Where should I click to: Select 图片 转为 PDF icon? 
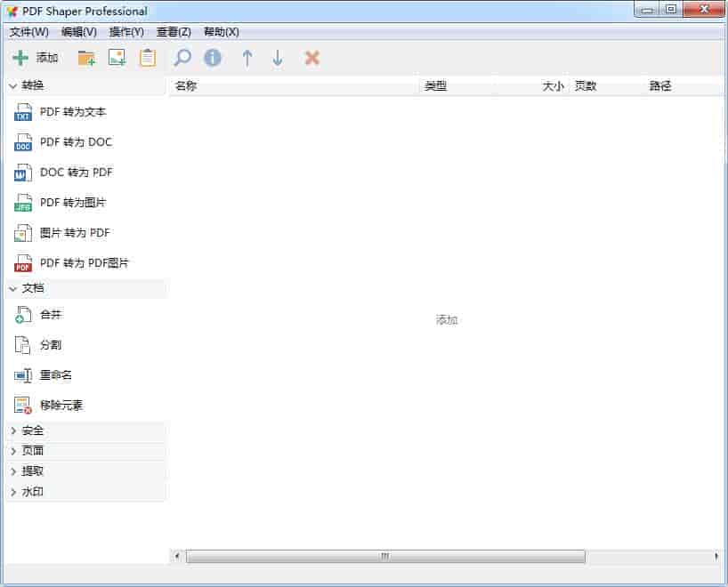(x=23, y=233)
